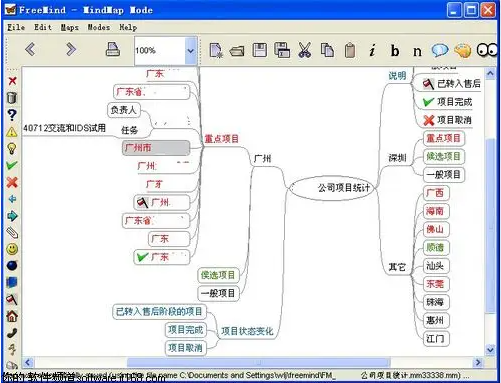The image size is (501, 383).
Task: Click the horizontal scrollbar right arrow
Action: pyautogui.click(x=478, y=362)
